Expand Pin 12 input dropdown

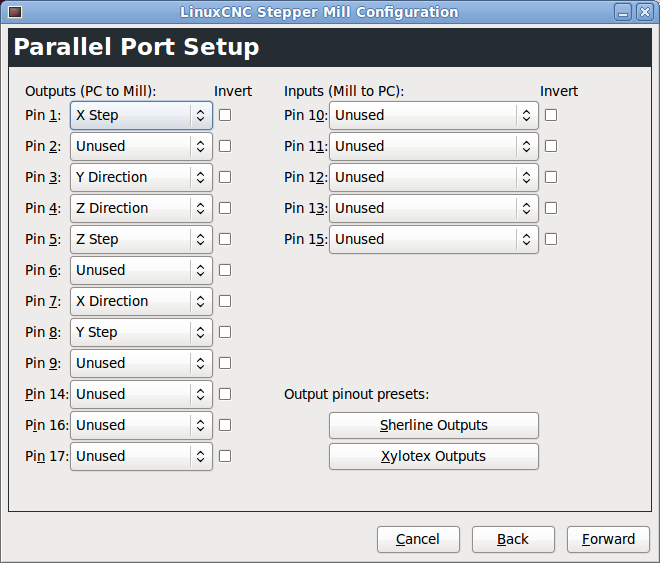[x=433, y=177]
